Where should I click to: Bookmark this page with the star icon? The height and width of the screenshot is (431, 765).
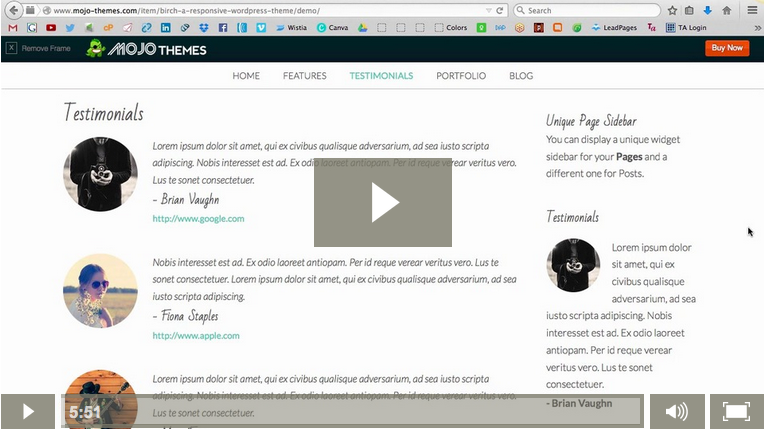(x=672, y=10)
